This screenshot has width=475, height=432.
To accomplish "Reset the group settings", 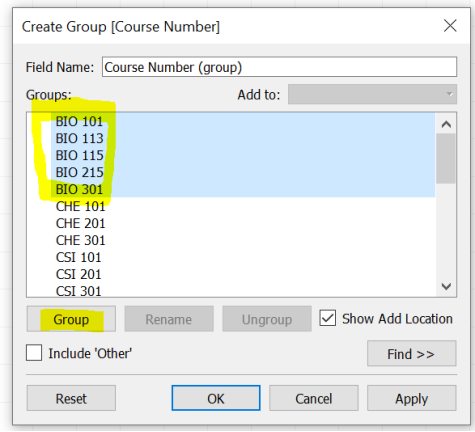I will click(71, 398).
